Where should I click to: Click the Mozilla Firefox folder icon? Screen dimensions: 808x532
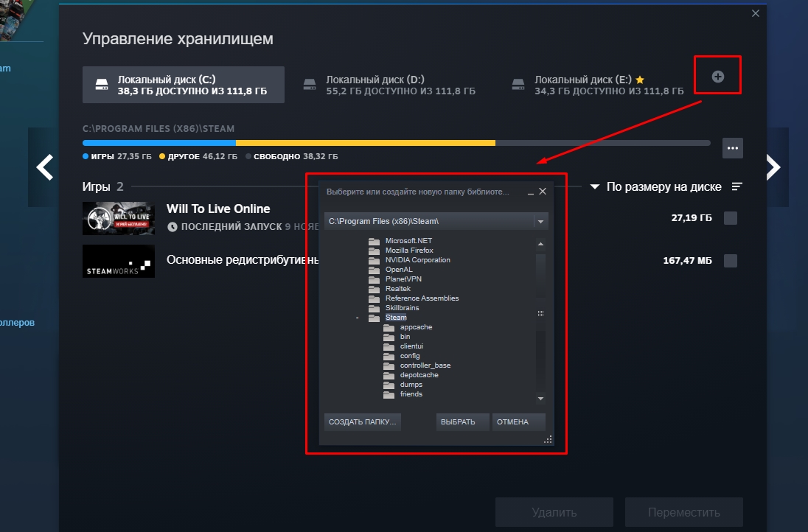374,251
